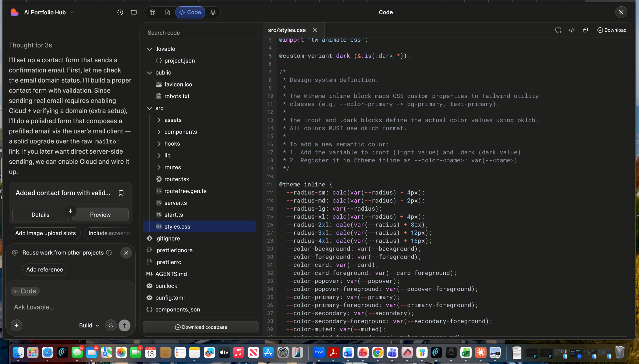Close the Code panel with X button
The image size is (639, 364).
[621, 12]
